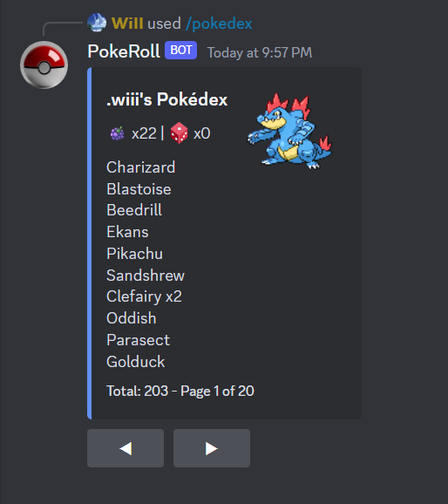The height and width of the screenshot is (504, 448).
Task: Click the BOT tag badge
Action: (181, 51)
